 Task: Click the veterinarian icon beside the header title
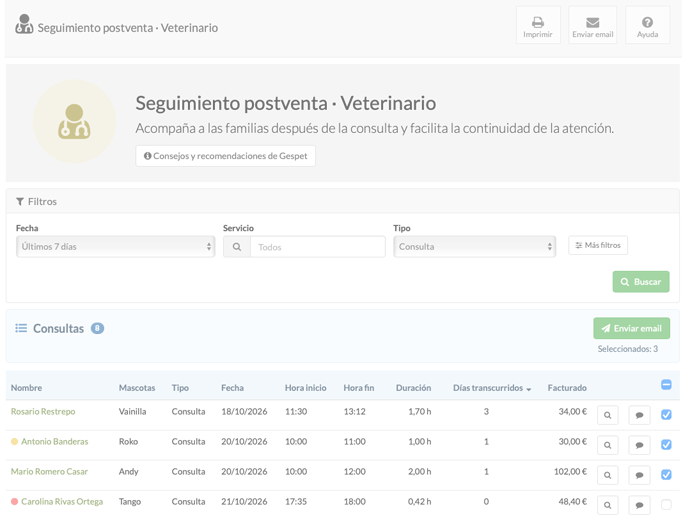(24, 24)
